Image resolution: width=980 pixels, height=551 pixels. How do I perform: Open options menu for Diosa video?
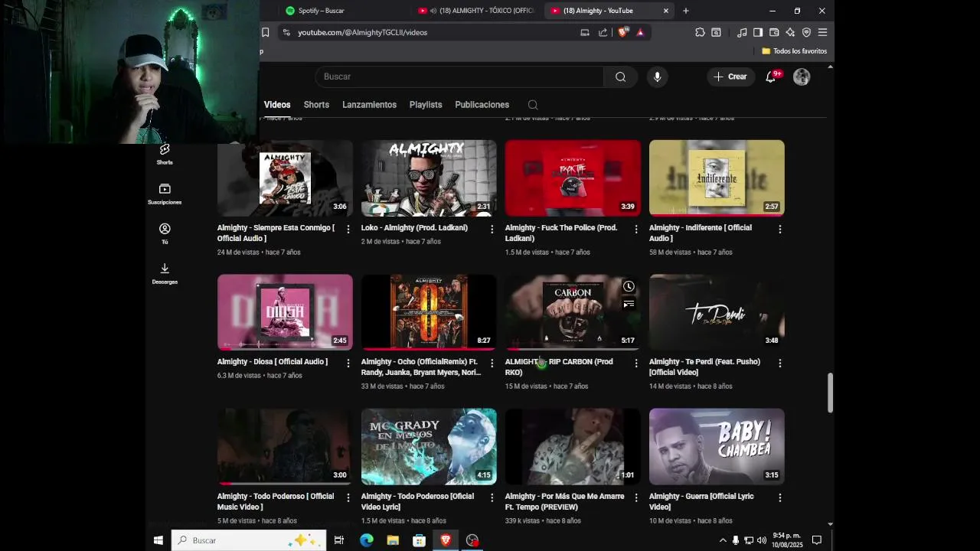348,363
